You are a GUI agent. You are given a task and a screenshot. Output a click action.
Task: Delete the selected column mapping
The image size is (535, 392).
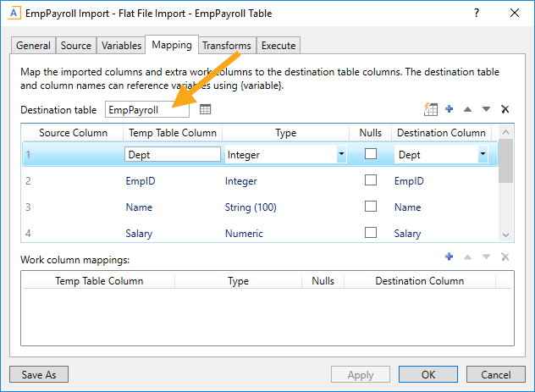point(505,109)
